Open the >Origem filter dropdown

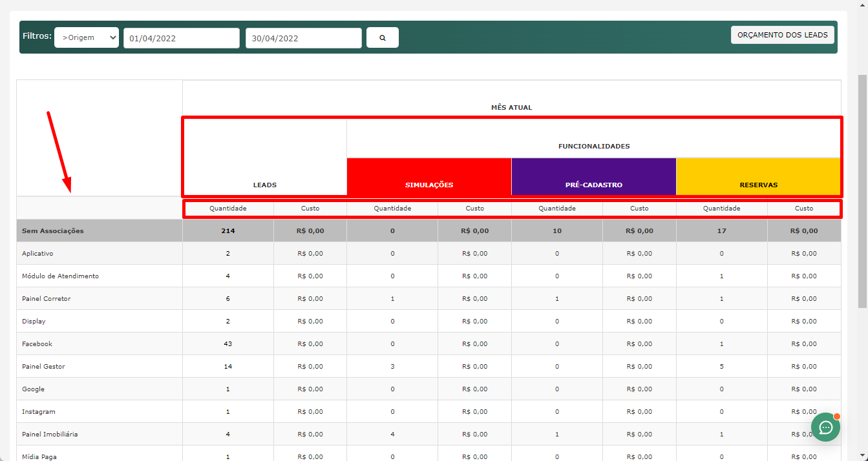tap(87, 37)
